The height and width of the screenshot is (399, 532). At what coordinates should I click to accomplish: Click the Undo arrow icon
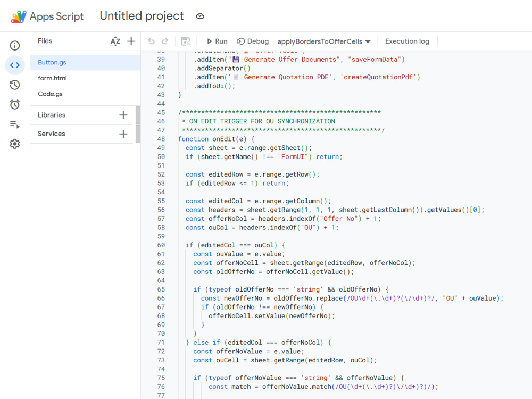coord(151,41)
